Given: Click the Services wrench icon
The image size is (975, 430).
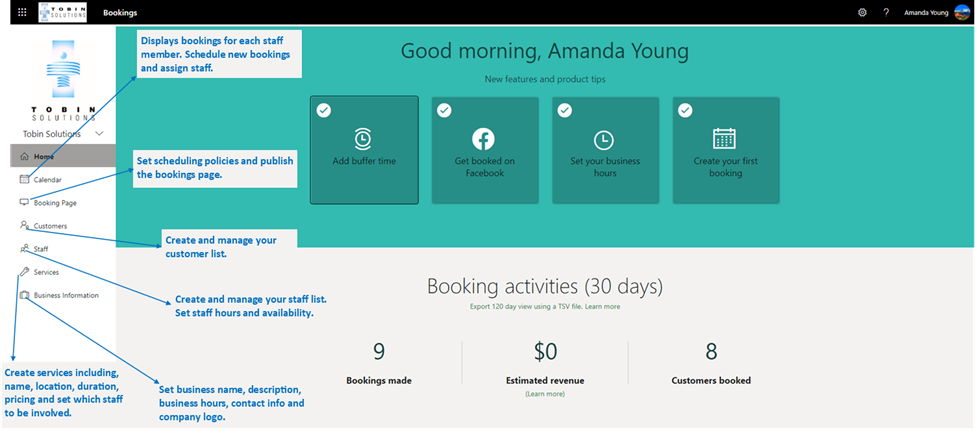Looking at the screenshot, I should click(x=25, y=272).
